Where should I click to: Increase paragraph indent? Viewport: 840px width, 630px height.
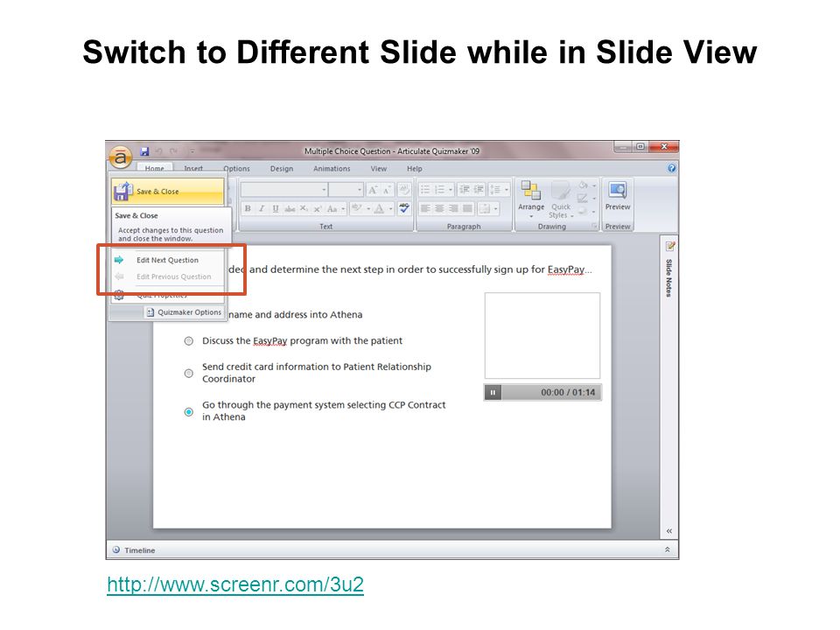pos(478,190)
